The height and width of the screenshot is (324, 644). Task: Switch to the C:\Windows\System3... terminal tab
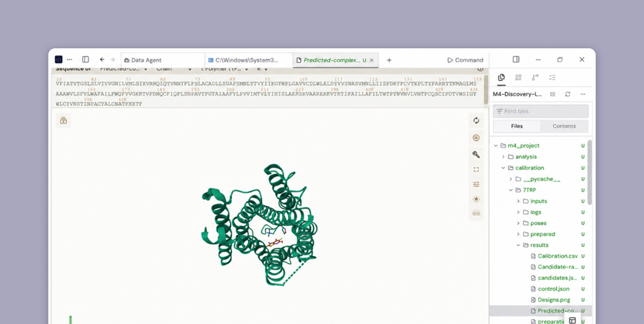(249, 60)
